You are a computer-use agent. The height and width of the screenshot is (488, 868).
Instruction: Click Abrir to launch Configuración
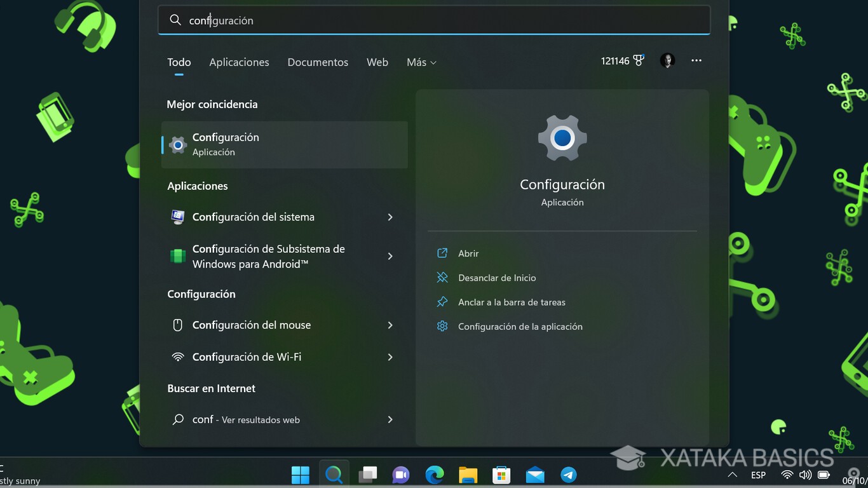[467, 253]
